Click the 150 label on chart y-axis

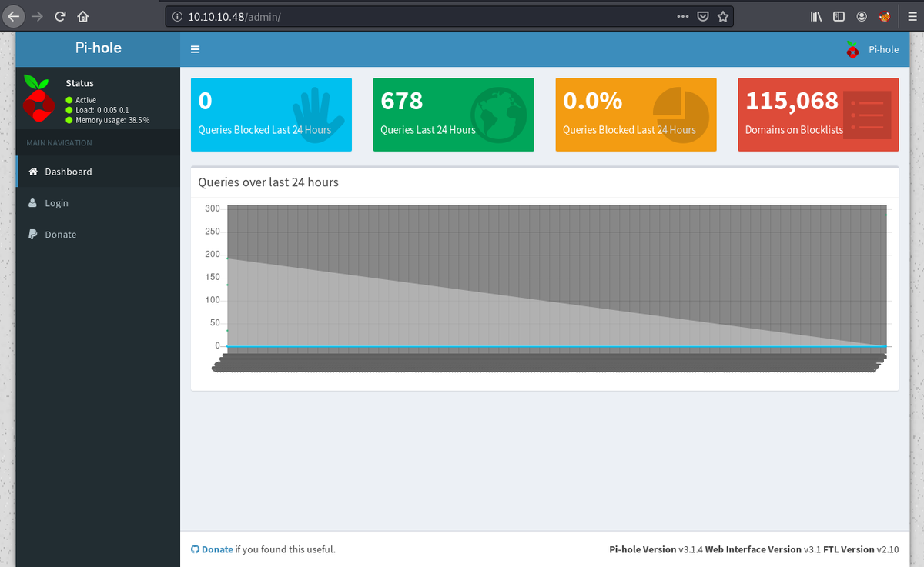pyautogui.click(x=213, y=277)
